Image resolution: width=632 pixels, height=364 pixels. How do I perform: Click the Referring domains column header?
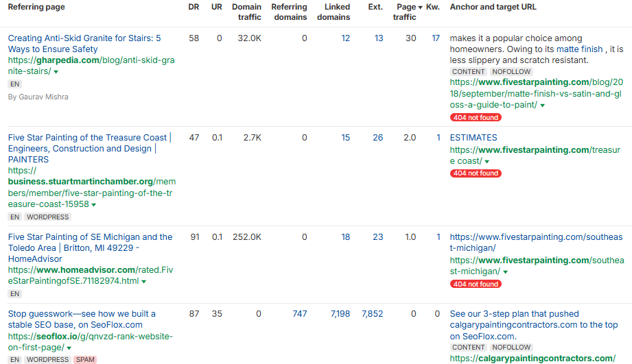(x=289, y=12)
